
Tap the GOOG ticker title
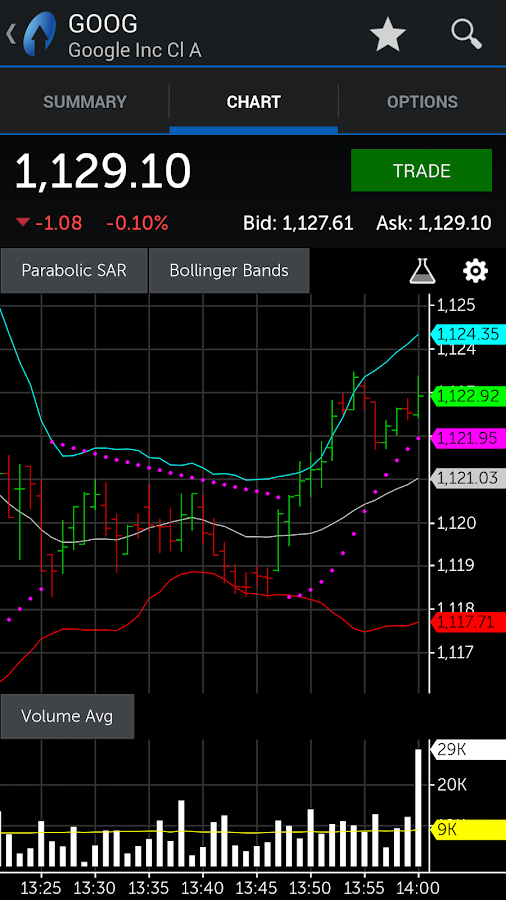click(103, 24)
